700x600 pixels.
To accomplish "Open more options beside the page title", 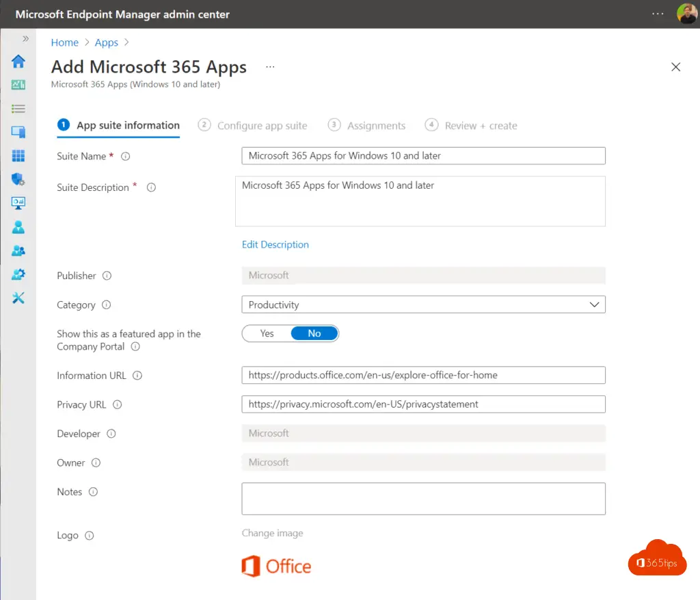I will click(270, 67).
